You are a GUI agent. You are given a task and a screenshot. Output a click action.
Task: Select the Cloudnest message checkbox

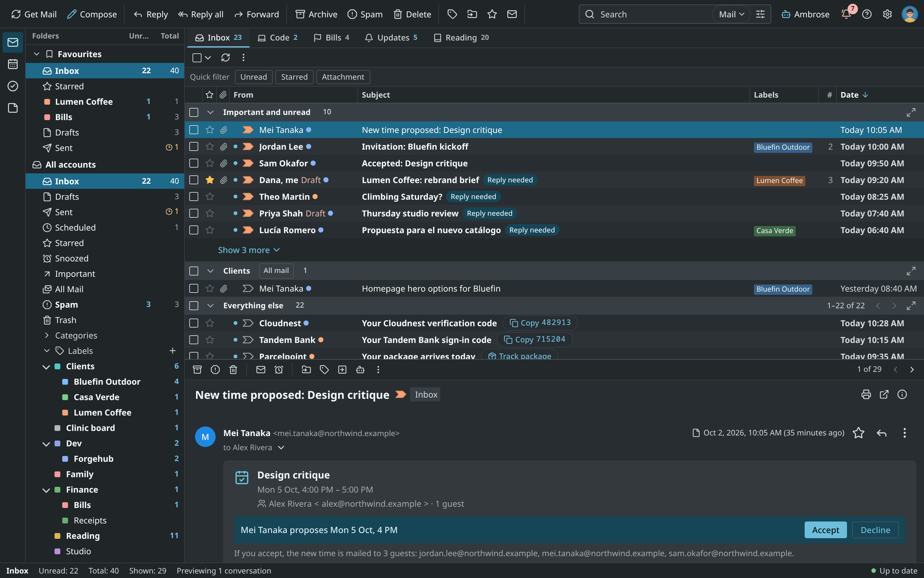(193, 323)
